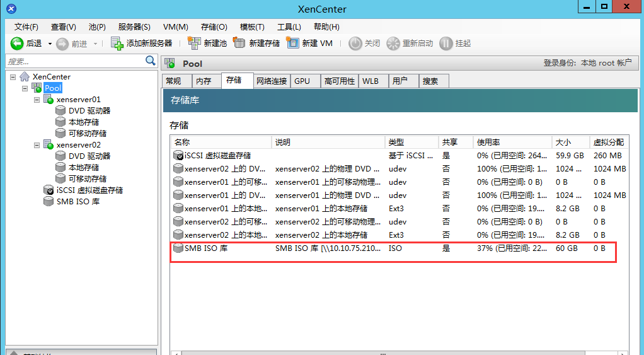Open the 帮助(H) menu
The height and width of the screenshot is (355, 644).
tap(326, 26)
